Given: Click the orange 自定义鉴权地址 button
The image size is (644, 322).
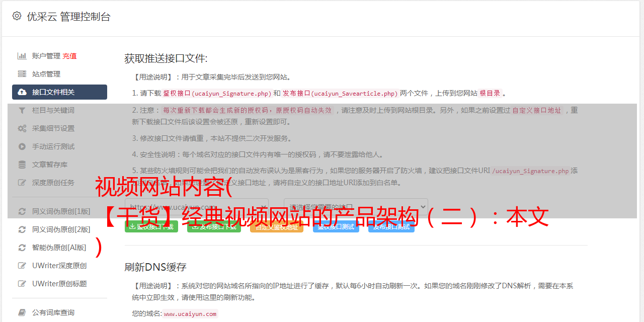Looking at the screenshot, I should click(277, 226).
